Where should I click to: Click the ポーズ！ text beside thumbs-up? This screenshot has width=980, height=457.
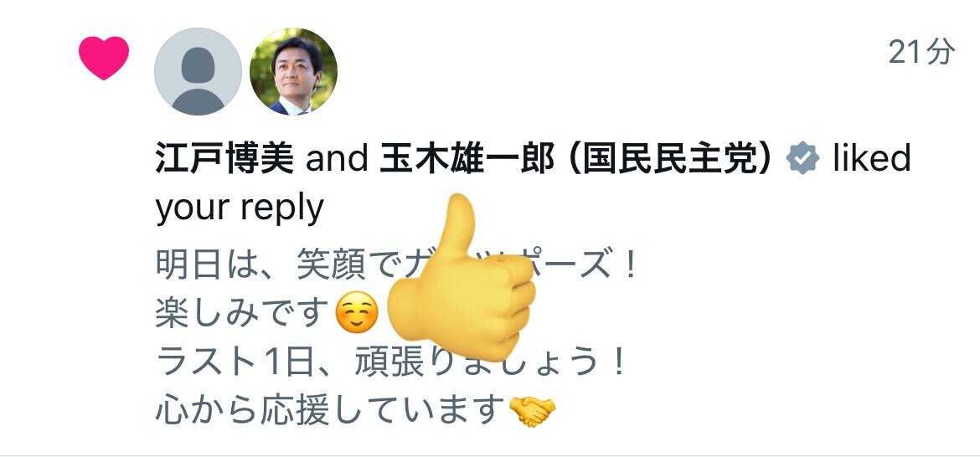pos(587,264)
